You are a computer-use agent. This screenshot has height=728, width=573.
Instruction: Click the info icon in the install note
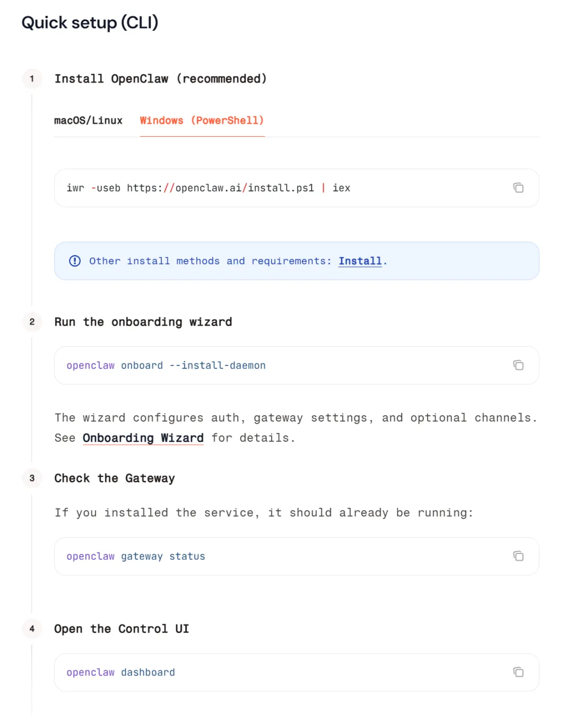point(75,261)
